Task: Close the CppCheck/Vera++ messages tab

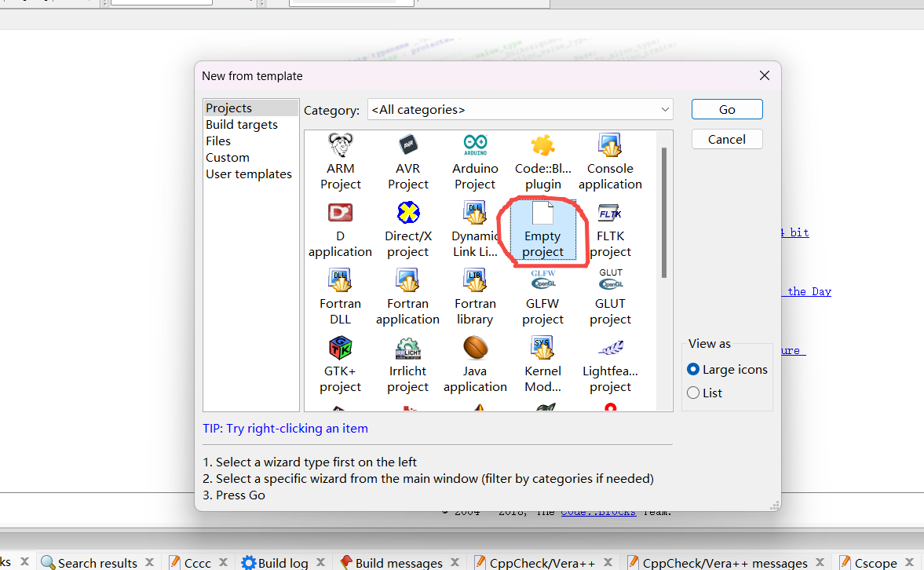Action: click(x=820, y=562)
